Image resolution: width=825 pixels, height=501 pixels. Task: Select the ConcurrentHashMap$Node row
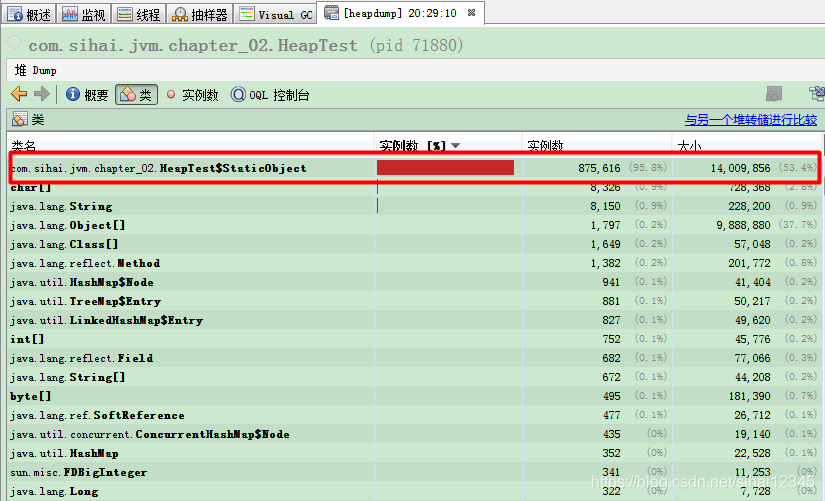coord(415,434)
